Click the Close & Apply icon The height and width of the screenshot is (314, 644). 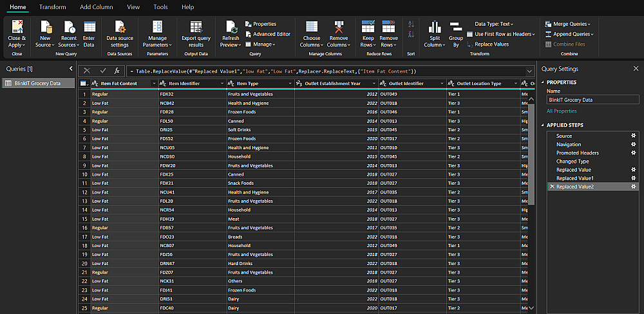pyautogui.click(x=17, y=27)
